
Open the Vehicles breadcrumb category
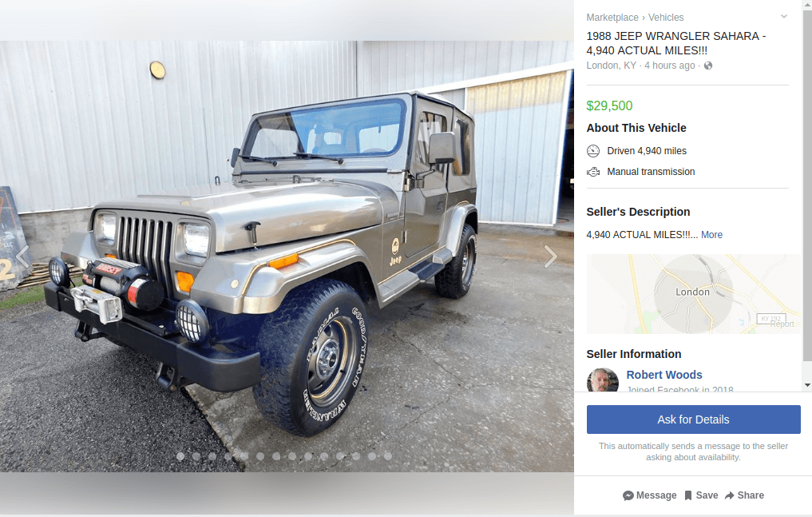(x=666, y=17)
